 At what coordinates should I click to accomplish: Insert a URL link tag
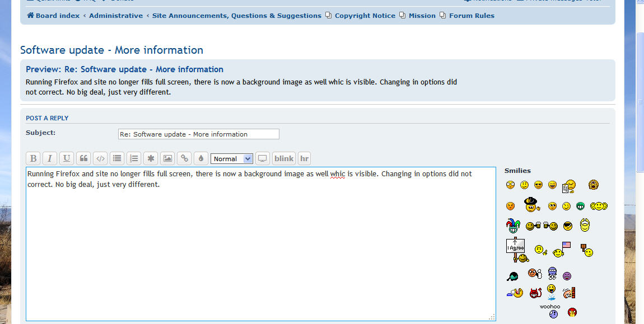click(x=184, y=158)
